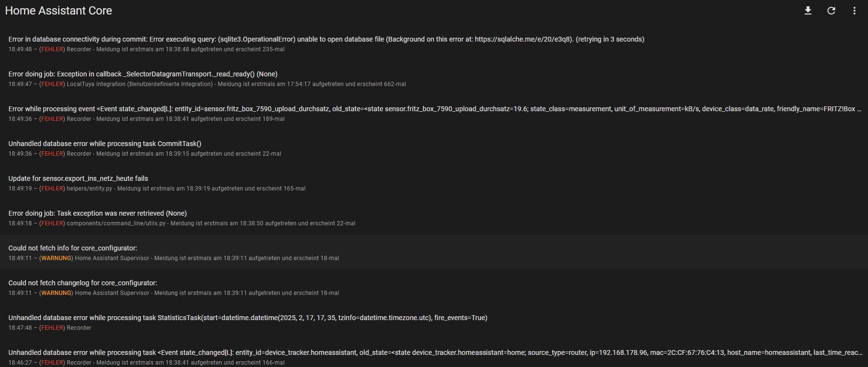868x367 pixels.
Task: Download the full log file
Action: tap(808, 11)
